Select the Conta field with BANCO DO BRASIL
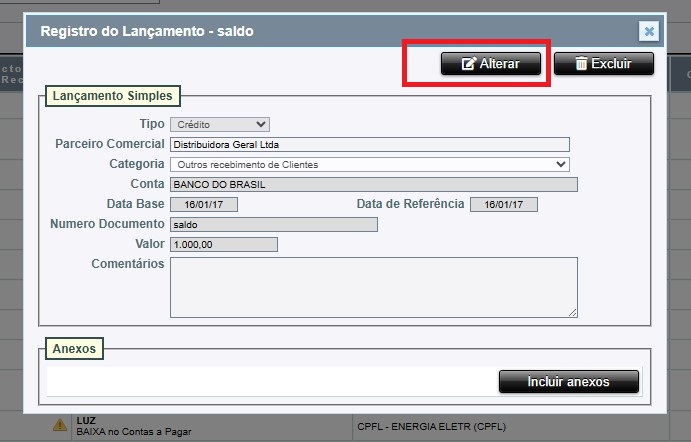Screen dimensions: 691x442 [x=373, y=184]
